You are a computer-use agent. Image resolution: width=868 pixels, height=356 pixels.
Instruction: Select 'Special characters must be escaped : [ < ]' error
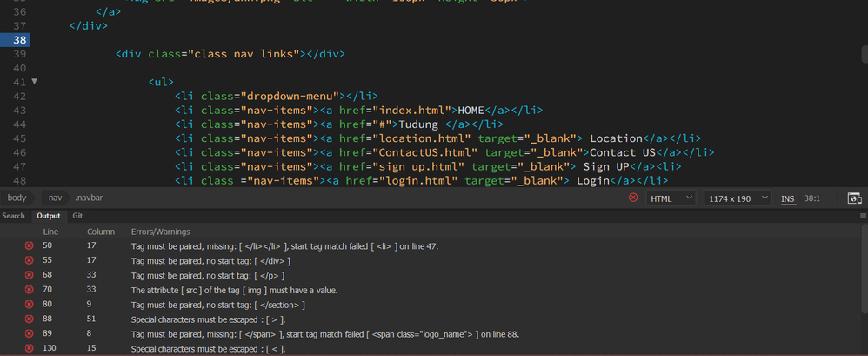pos(209,350)
